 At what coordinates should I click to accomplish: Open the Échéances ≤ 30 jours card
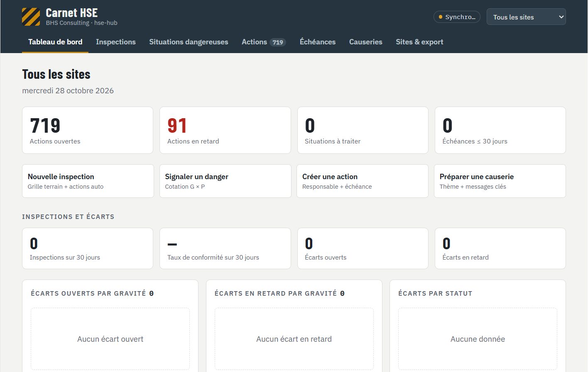pos(500,130)
